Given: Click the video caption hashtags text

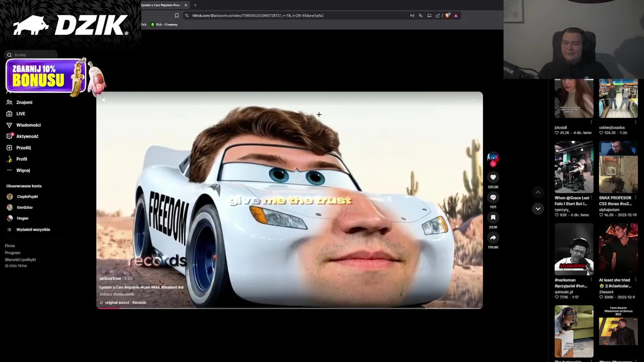Looking at the screenshot, I should 141,287.
